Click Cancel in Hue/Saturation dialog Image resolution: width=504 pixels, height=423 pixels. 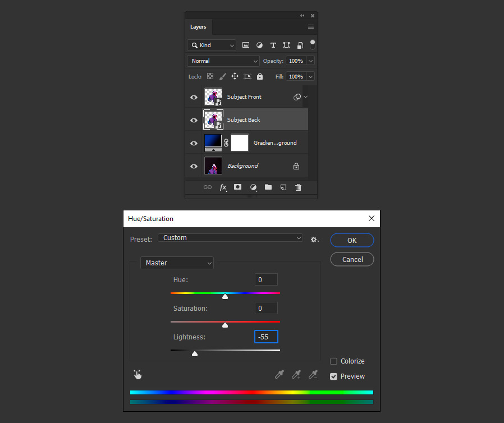352,259
